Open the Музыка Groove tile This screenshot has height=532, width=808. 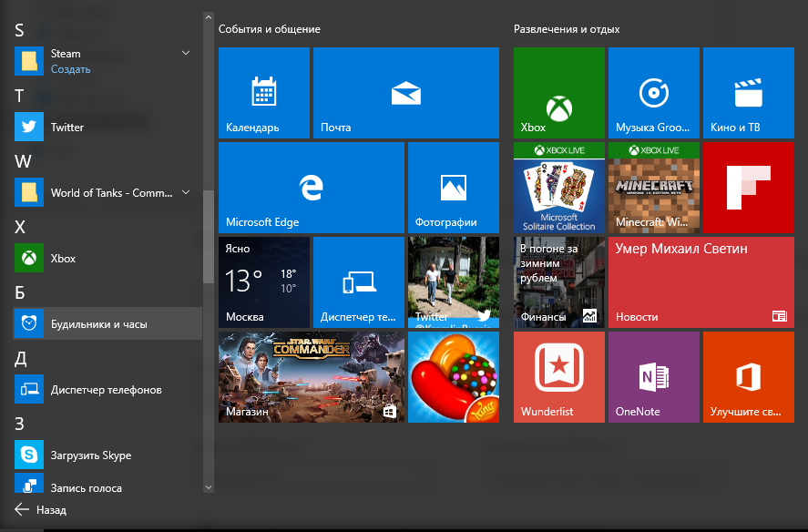coord(654,93)
